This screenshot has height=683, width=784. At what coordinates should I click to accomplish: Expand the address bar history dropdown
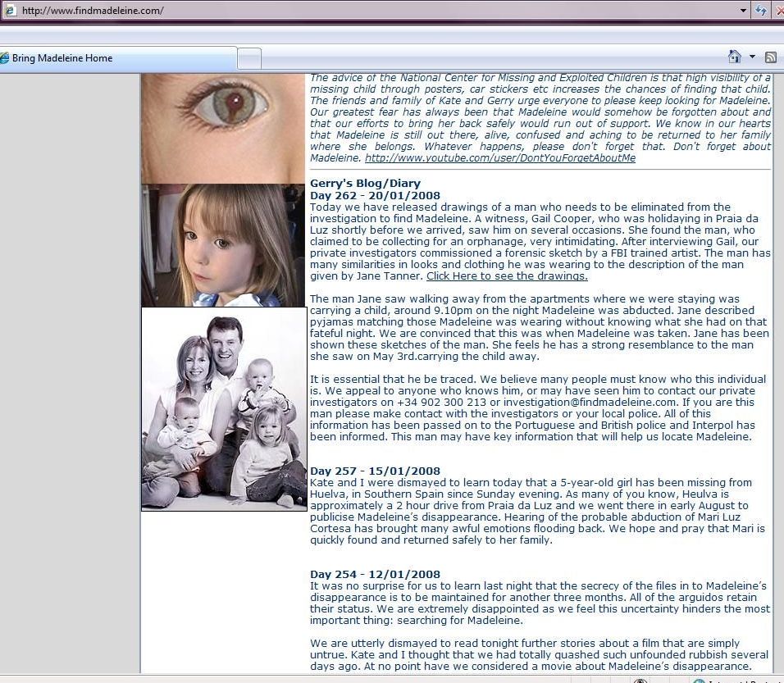pos(743,11)
